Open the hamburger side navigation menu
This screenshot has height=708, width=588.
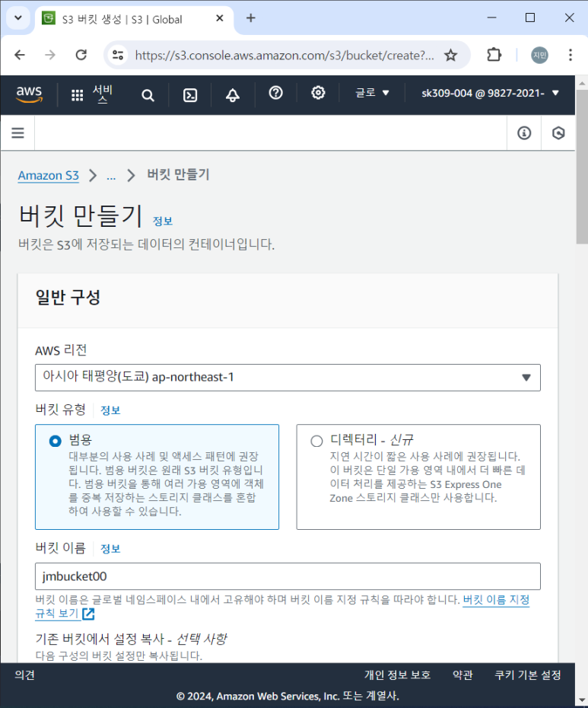[18, 132]
